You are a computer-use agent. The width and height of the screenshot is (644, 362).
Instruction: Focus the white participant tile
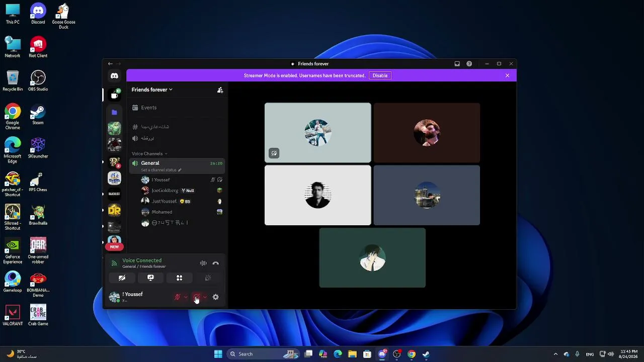coord(318,195)
